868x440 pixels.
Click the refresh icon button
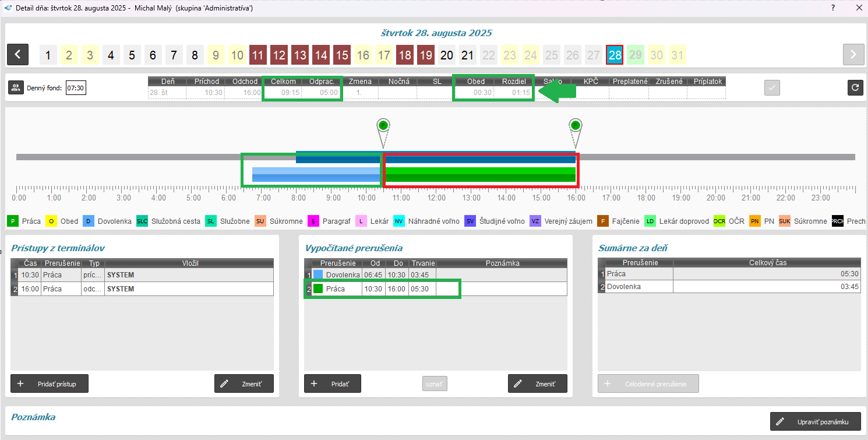(x=855, y=87)
